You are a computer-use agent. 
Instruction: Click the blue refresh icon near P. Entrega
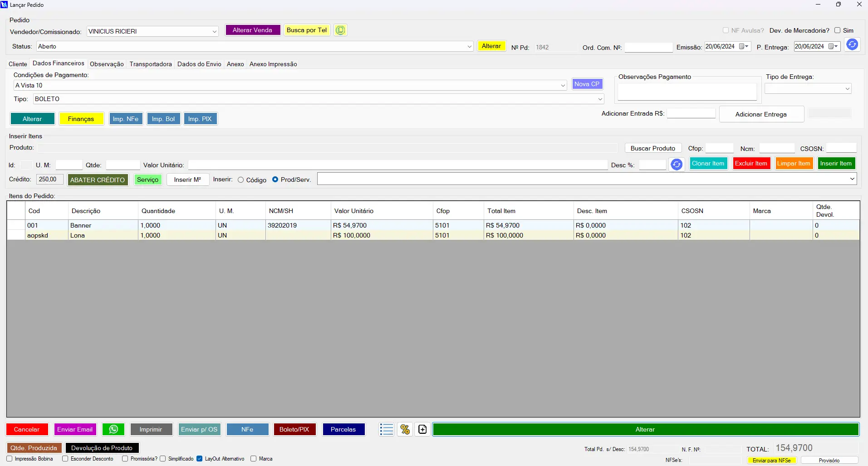tap(852, 45)
